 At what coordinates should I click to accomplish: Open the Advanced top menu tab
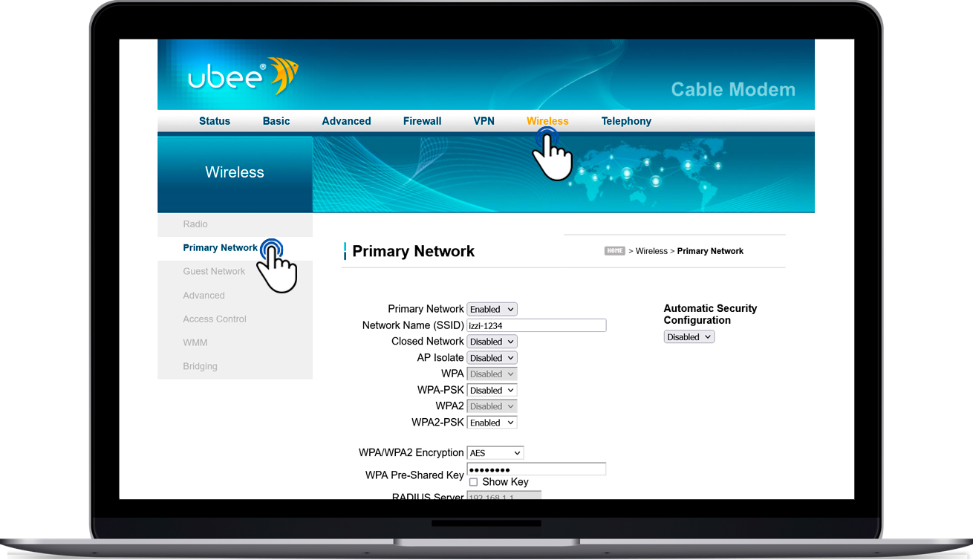(x=346, y=121)
